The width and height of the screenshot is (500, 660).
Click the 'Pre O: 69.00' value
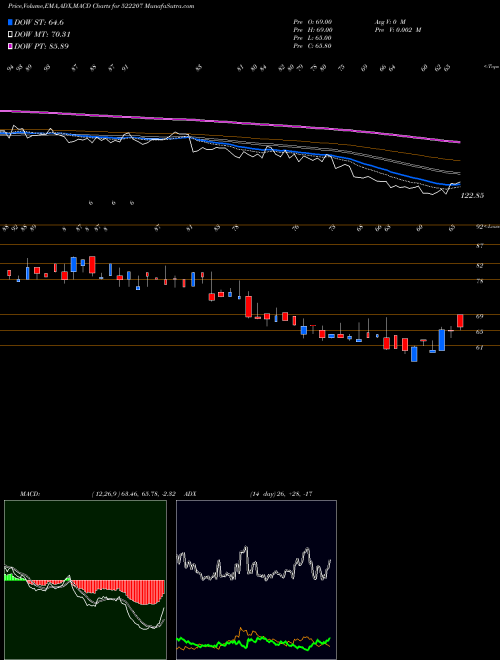coord(313,22)
